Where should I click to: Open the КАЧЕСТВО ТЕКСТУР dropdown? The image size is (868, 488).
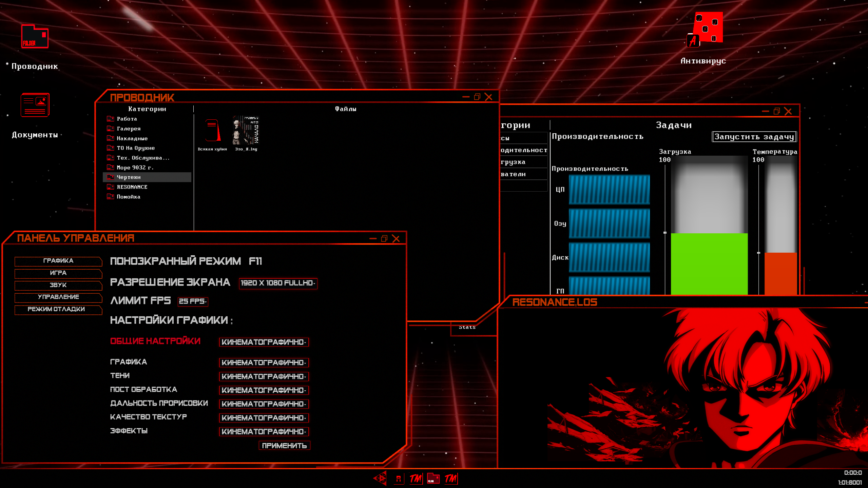pos(264,418)
